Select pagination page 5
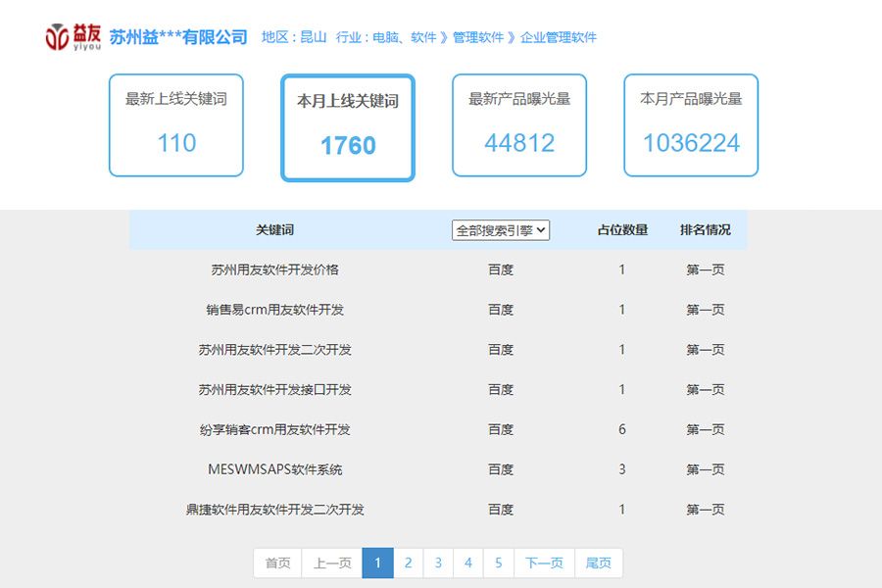This screenshot has width=882, height=588. 499,563
